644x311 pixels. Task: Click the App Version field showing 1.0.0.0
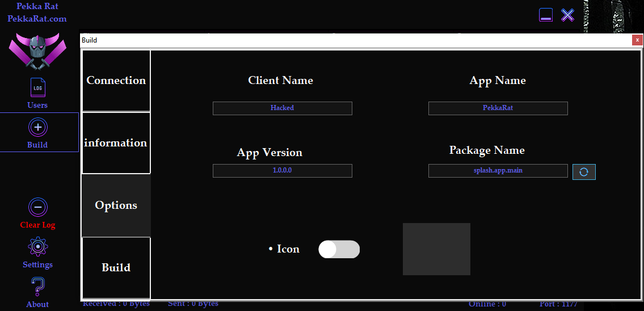click(x=282, y=170)
